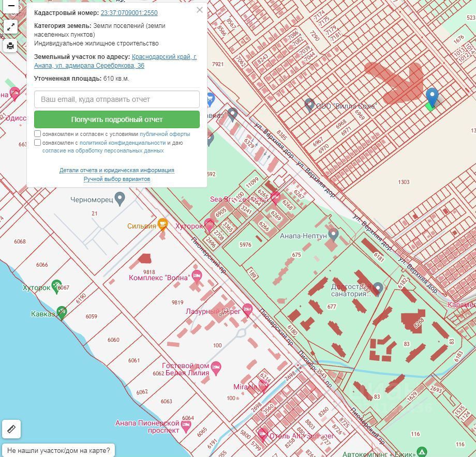476x457 pixels.
Task: Select parcel labeled 6061
Action: click(134, 360)
